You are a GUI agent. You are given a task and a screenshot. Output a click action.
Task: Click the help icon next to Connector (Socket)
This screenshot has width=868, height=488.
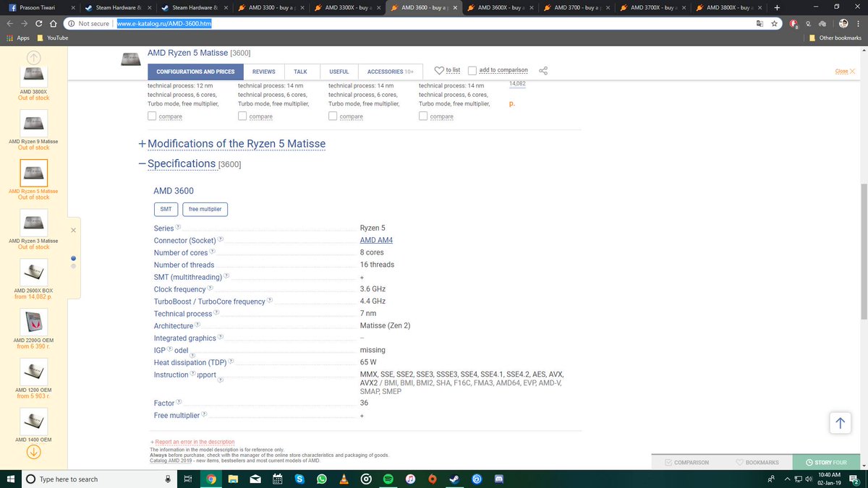[x=221, y=239]
